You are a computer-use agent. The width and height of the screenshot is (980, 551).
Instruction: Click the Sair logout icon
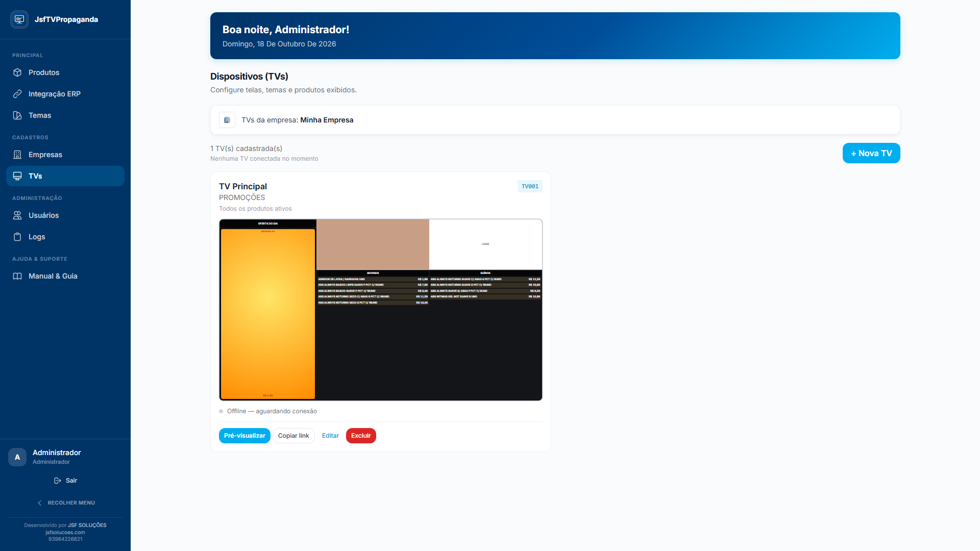pos(58,481)
